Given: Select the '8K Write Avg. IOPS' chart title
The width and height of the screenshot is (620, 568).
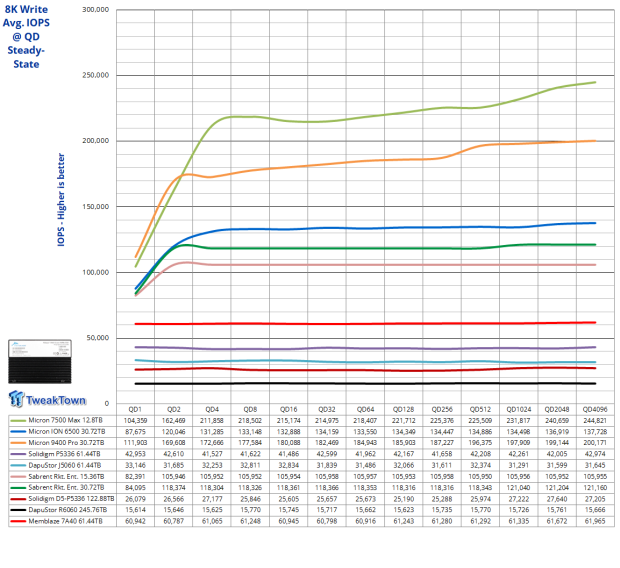Looking at the screenshot, I should coord(26,36).
